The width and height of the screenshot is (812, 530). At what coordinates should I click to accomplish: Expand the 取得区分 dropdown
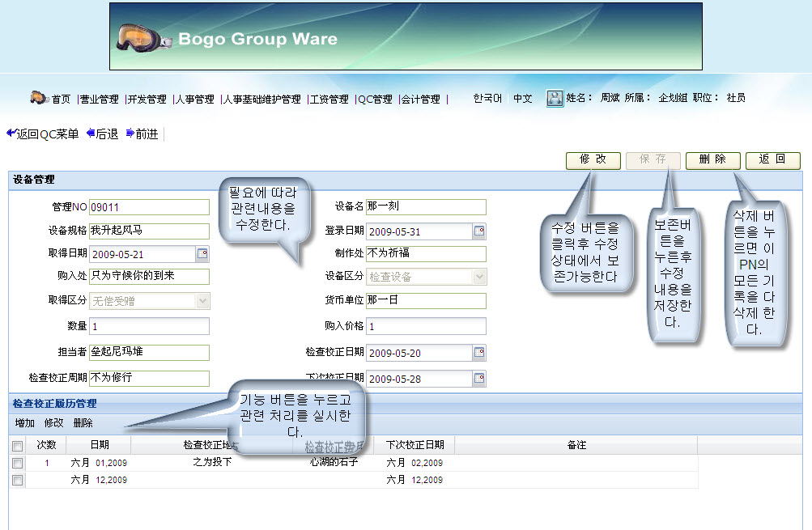202,301
